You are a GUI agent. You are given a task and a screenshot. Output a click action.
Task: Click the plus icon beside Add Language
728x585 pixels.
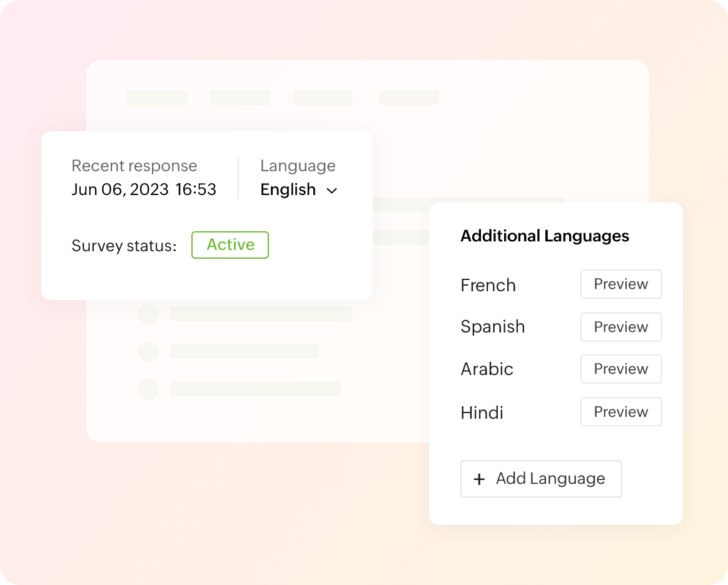(479, 479)
